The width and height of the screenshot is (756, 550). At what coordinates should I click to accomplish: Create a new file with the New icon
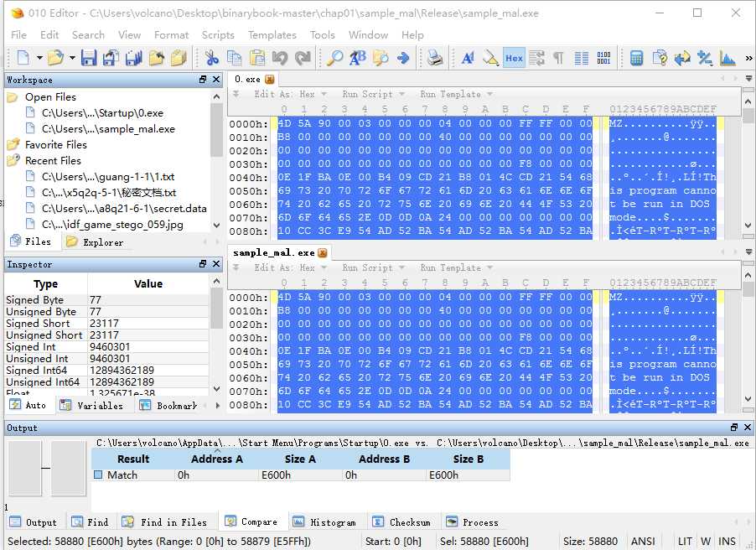click(23, 59)
